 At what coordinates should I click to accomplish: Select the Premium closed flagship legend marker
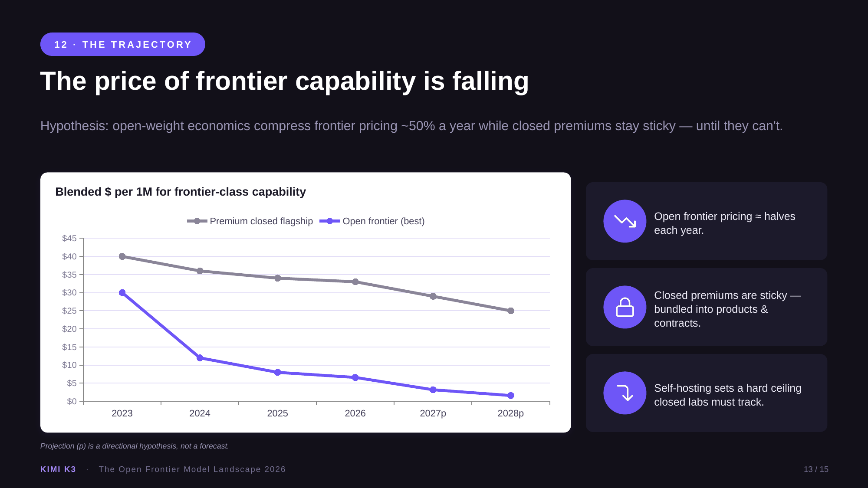[197, 221]
